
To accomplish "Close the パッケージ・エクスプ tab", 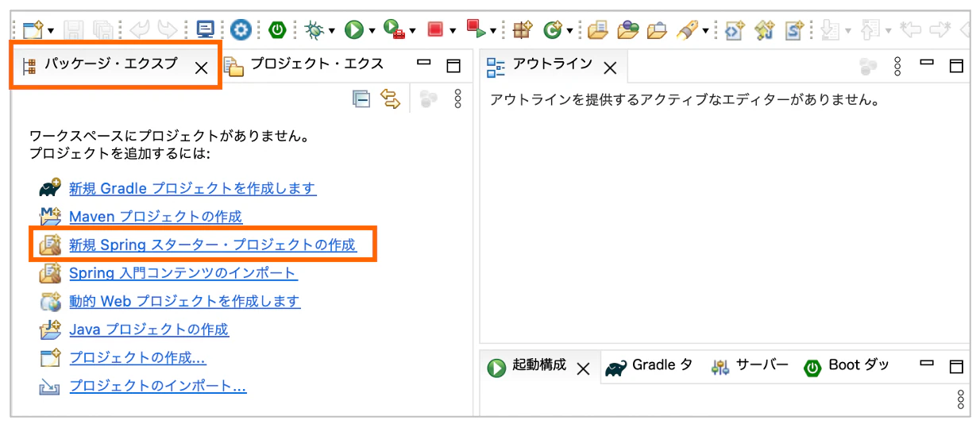I will tap(202, 68).
